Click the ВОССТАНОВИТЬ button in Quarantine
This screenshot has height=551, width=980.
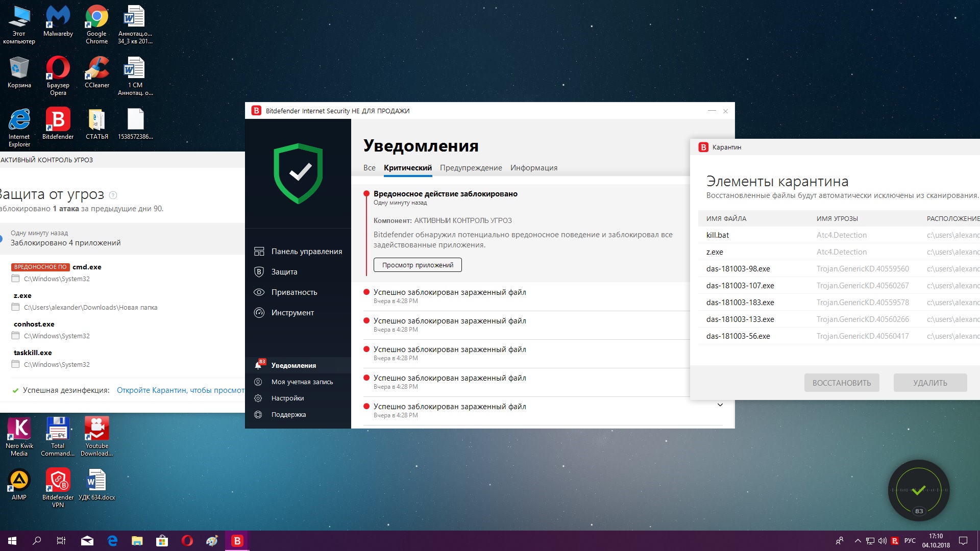tap(842, 383)
